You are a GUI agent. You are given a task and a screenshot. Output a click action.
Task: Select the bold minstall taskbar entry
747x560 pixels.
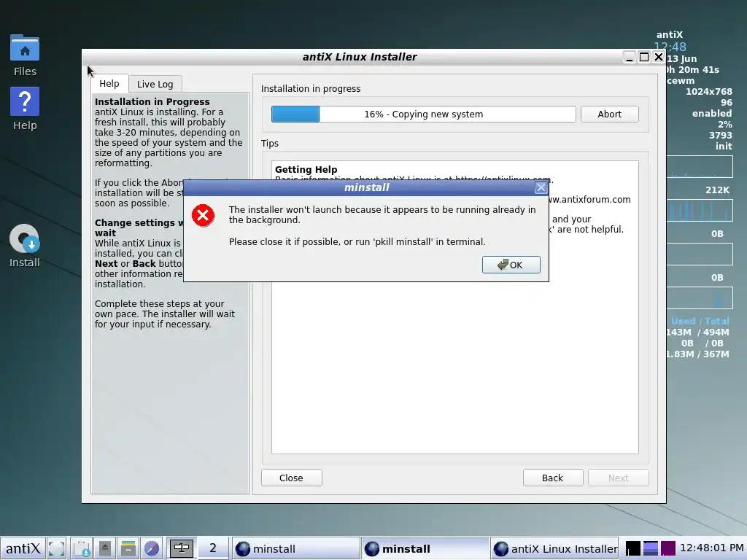point(425,548)
